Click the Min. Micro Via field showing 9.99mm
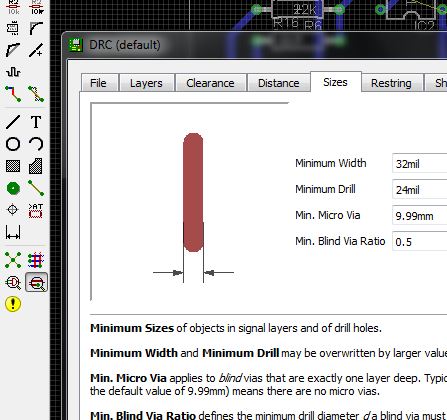This screenshot has width=447, height=420. (420, 215)
